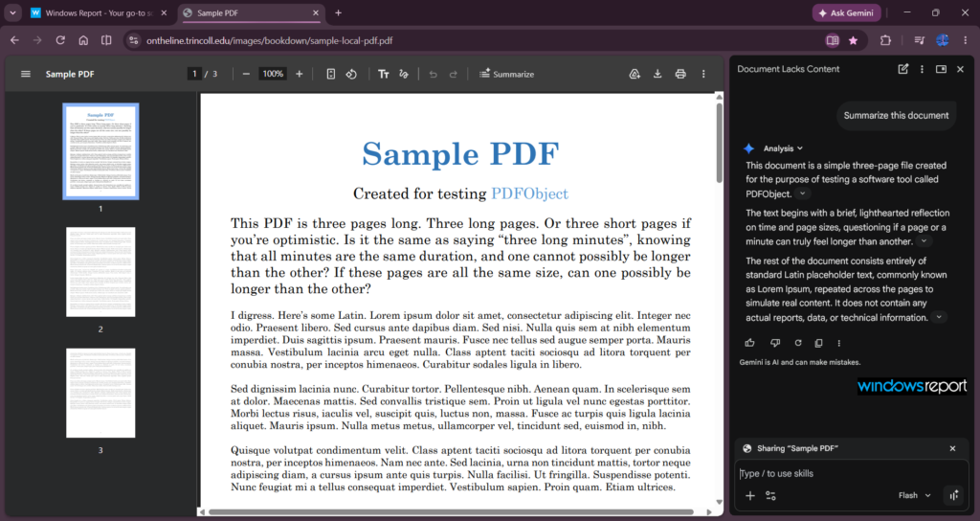Select page 1 thumbnail
The height and width of the screenshot is (521, 980).
click(x=100, y=151)
